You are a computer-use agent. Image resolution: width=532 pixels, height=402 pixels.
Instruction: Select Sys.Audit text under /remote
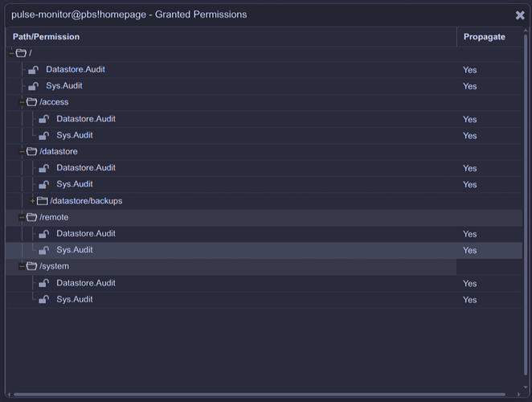coord(75,250)
